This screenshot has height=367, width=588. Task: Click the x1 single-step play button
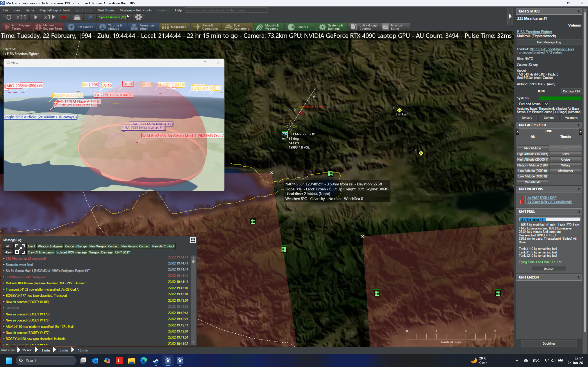click(x=49, y=17)
